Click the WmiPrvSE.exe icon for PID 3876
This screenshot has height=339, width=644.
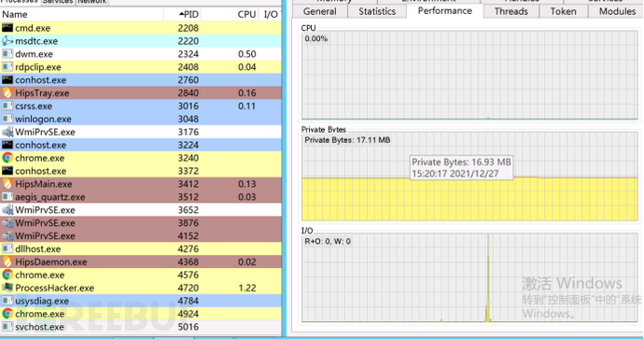tap(7, 222)
